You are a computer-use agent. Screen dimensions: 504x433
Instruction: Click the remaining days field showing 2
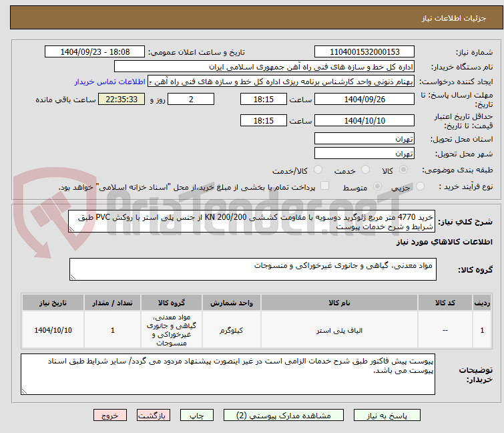tap(191, 99)
